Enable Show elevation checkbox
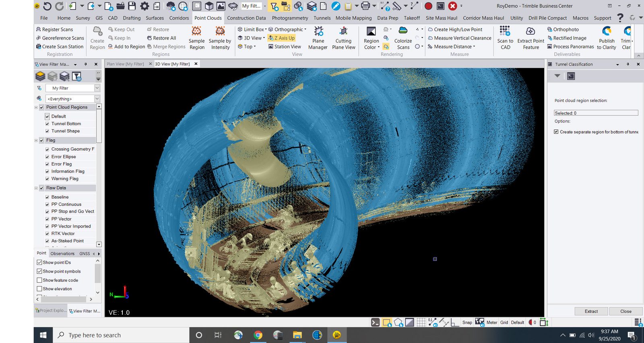 (x=39, y=289)
